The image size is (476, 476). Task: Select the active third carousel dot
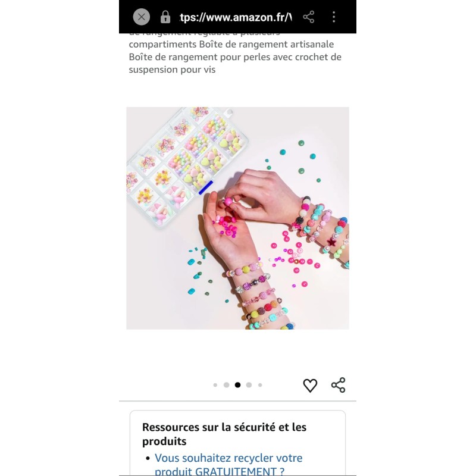click(x=237, y=385)
